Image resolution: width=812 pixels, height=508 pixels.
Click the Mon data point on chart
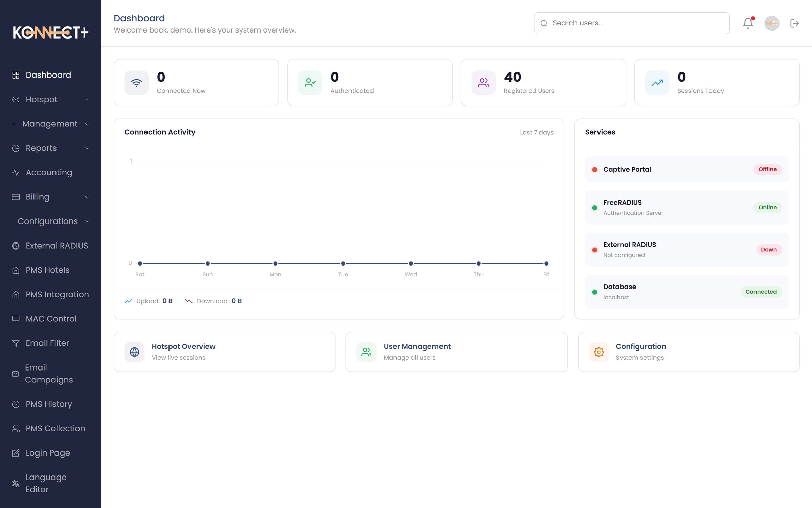coord(275,263)
